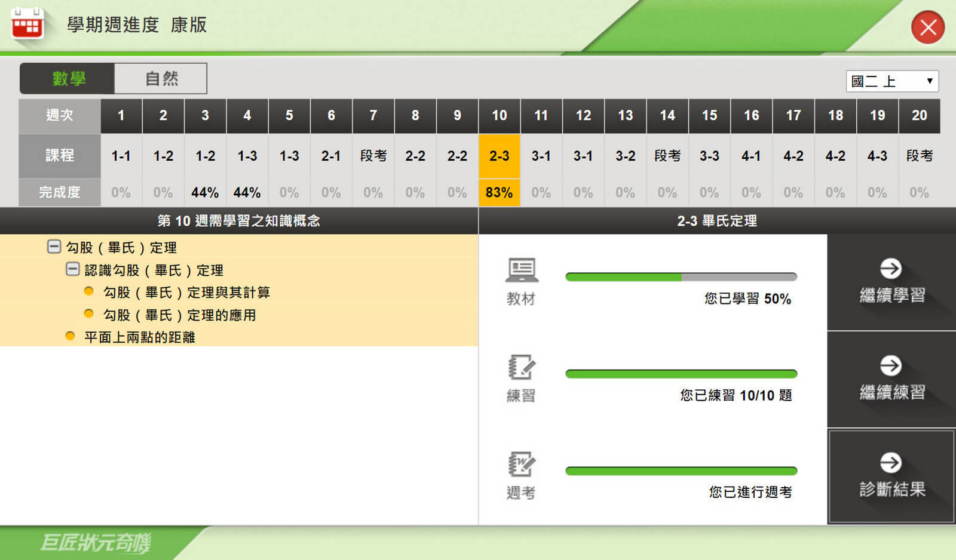Click orange dot beside 勾股（畢氏）定理的應用
This screenshot has height=560, width=956.
click(x=89, y=313)
